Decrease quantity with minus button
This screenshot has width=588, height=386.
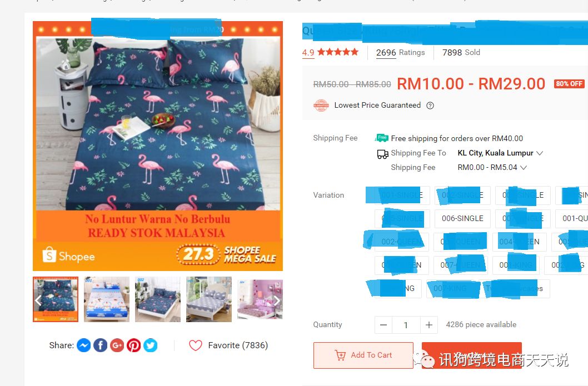[383, 325]
